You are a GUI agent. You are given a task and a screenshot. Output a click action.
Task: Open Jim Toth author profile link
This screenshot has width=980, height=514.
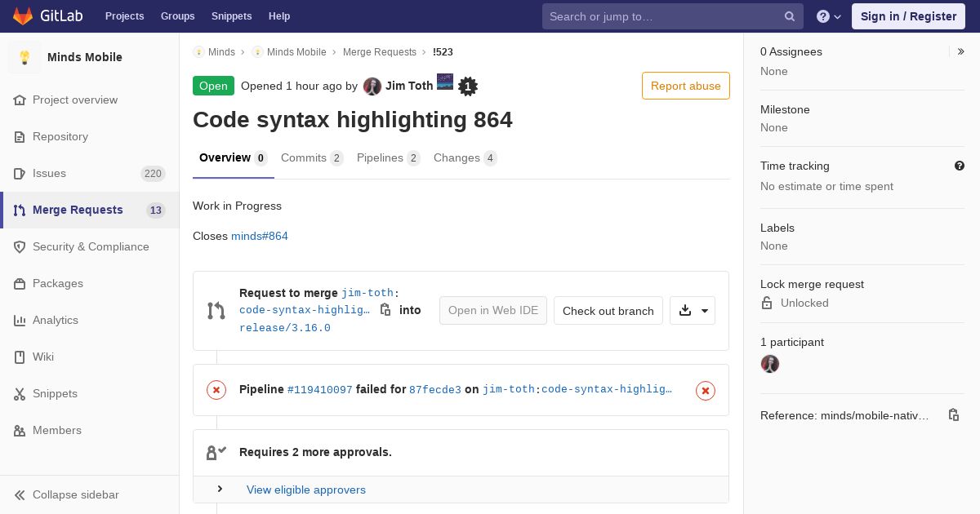coord(409,86)
